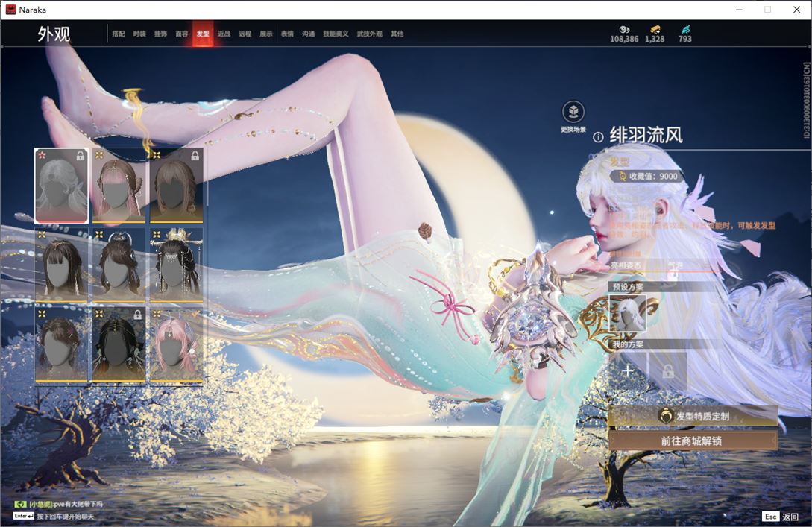
Task: Click the 收藏值 9000 collection badge
Action: click(x=648, y=177)
